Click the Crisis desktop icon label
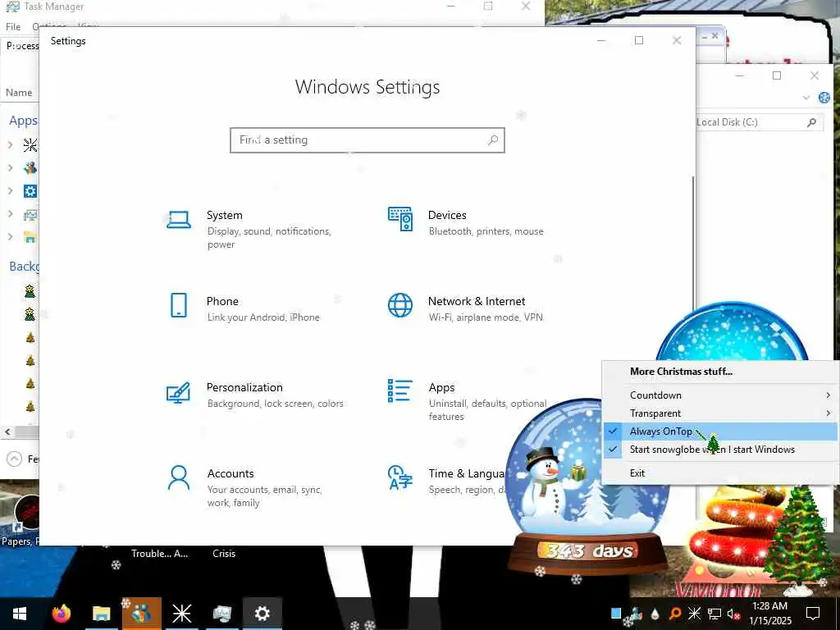840x630 pixels. point(224,554)
